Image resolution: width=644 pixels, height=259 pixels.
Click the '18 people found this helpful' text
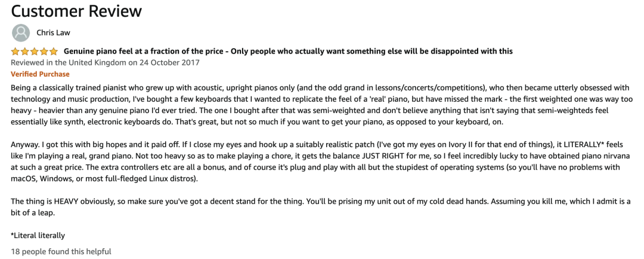click(x=61, y=252)
